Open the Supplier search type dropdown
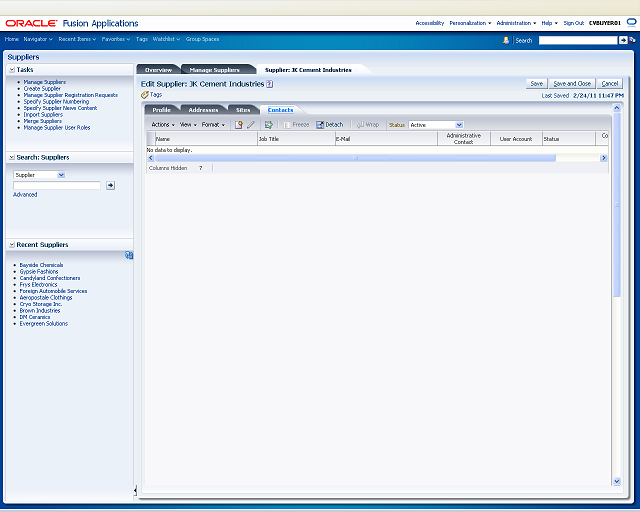Image resolution: width=640 pixels, height=512 pixels. pyautogui.click(x=61, y=175)
